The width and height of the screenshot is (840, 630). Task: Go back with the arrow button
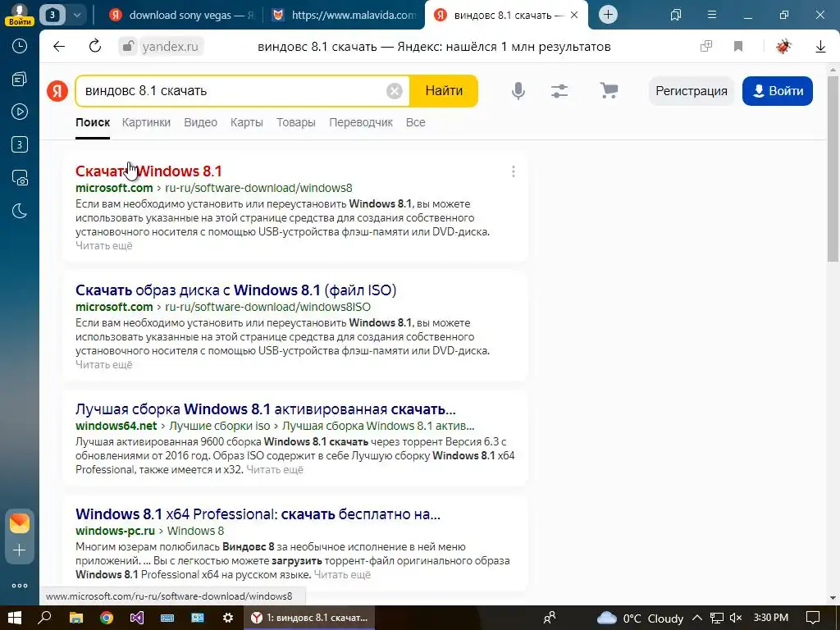click(x=59, y=47)
